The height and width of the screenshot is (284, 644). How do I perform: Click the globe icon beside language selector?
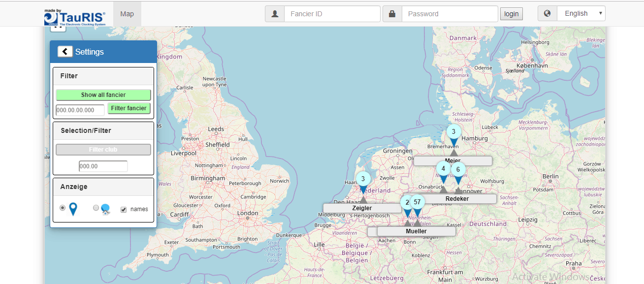(x=547, y=14)
